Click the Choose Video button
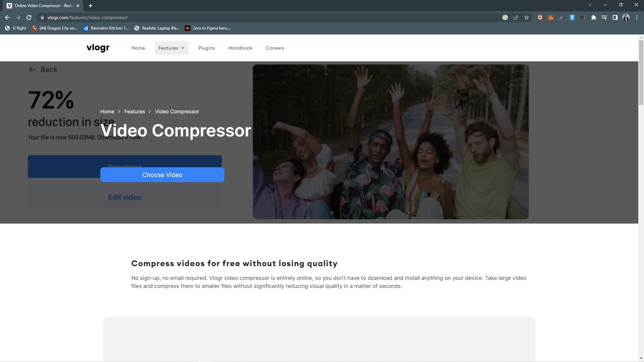Viewport: 644px width, 362px height. pyautogui.click(x=162, y=175)
